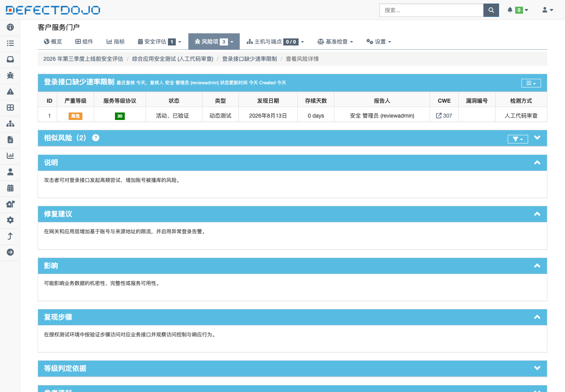
Task: Click the help question mark beside 相似风险
Action: (x=96, y=138)
